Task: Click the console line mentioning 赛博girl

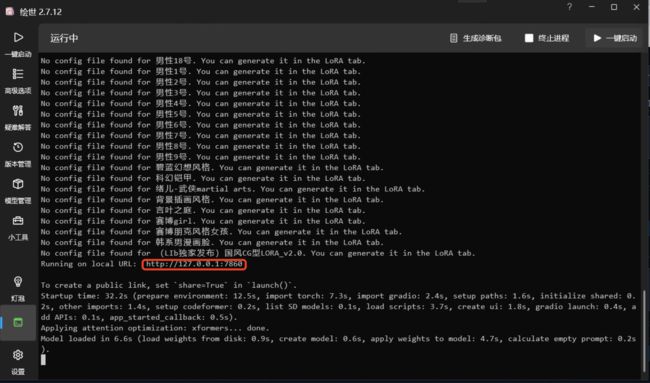Action: click(204, 221)
